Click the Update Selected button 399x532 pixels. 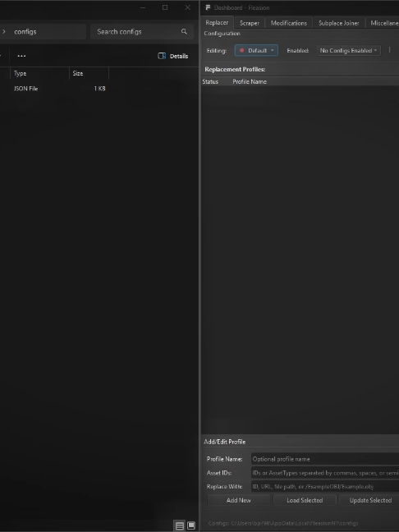369,500
